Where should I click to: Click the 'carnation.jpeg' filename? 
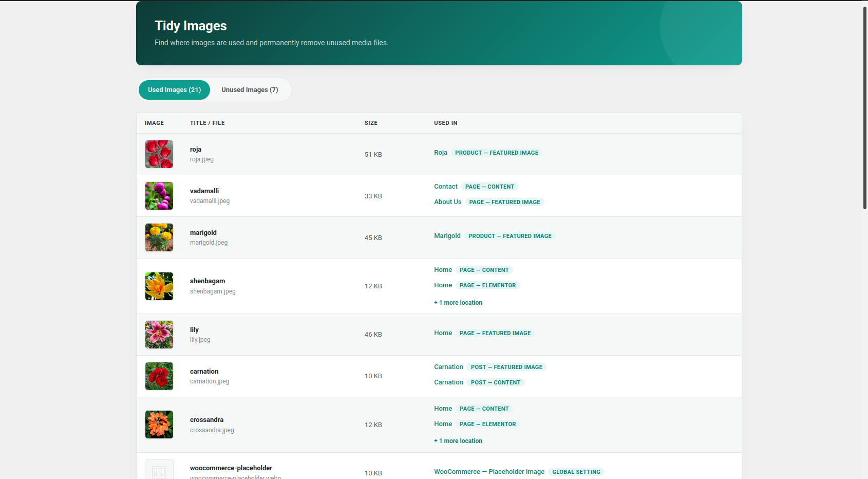point(210,381)
